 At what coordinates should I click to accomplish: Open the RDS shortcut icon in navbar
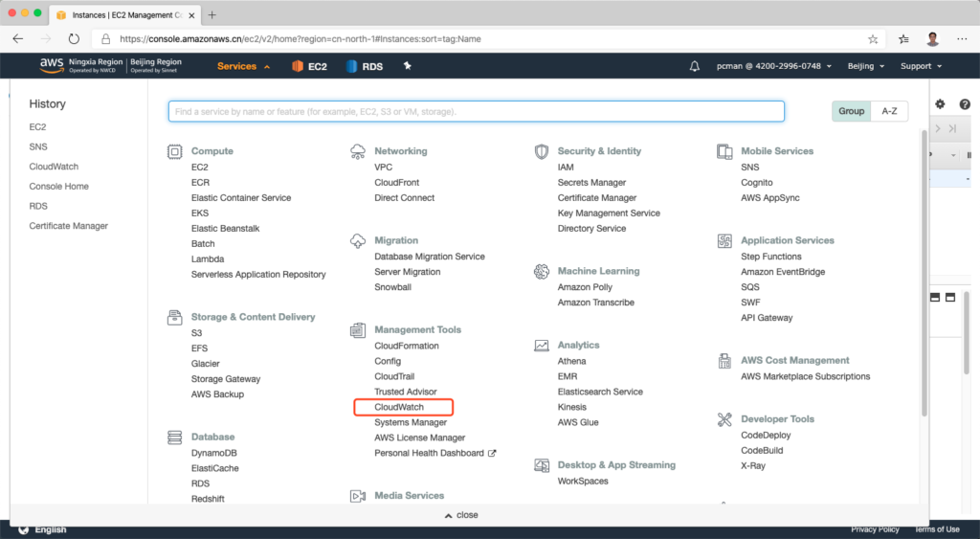pos(365,66)
